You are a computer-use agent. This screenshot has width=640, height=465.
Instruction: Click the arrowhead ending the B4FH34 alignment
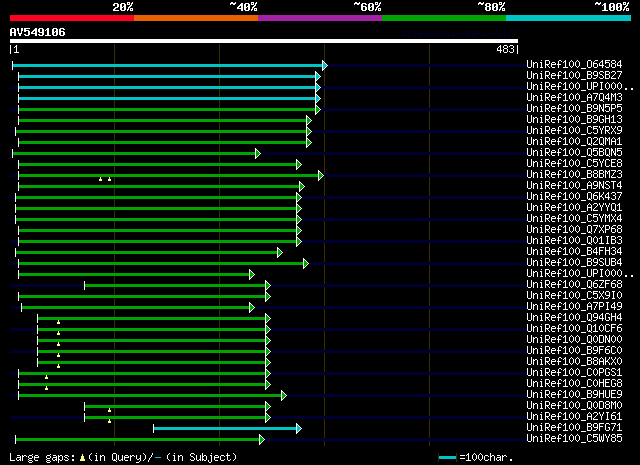click(x=280, y=252)
